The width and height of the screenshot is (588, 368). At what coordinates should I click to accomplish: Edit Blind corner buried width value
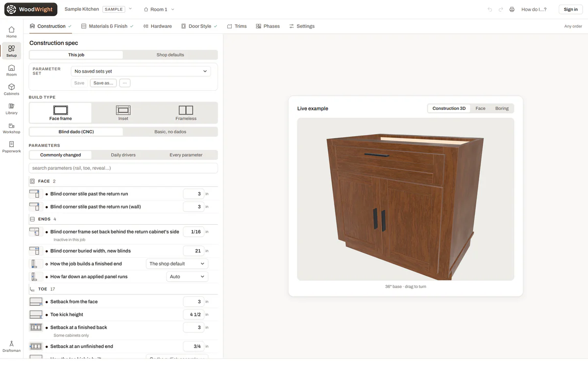(194, 251)
